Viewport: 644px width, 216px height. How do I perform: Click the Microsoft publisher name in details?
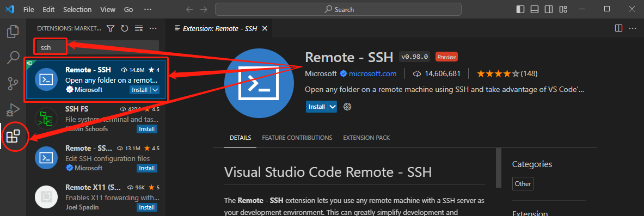pyautogui.click(x=321, y=74)
